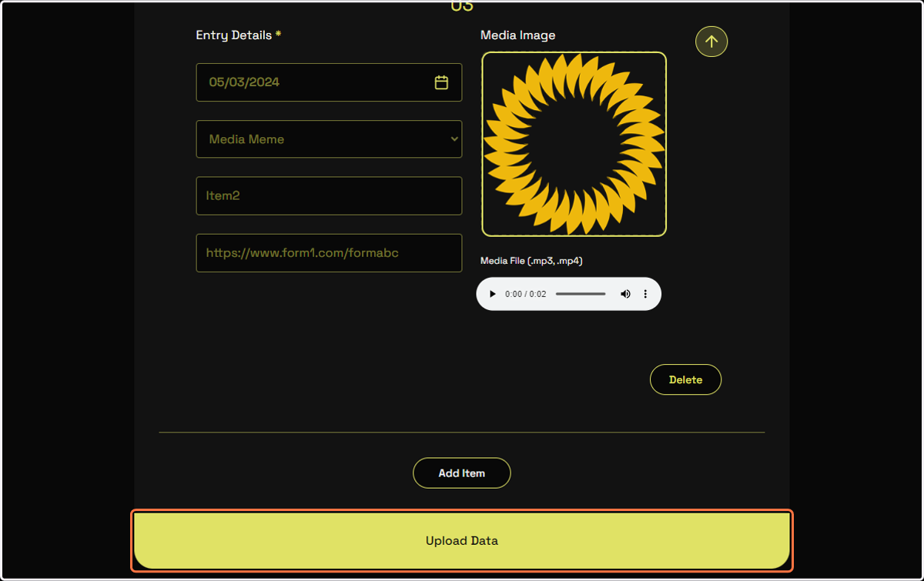Click the date field showing 05/03/2024

coord(329,82)
